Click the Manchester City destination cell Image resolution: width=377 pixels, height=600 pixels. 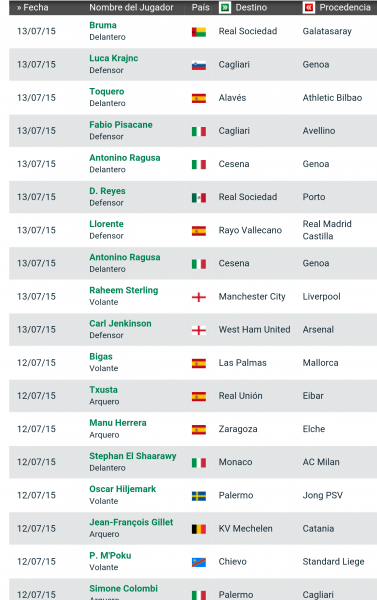(252, 297)
